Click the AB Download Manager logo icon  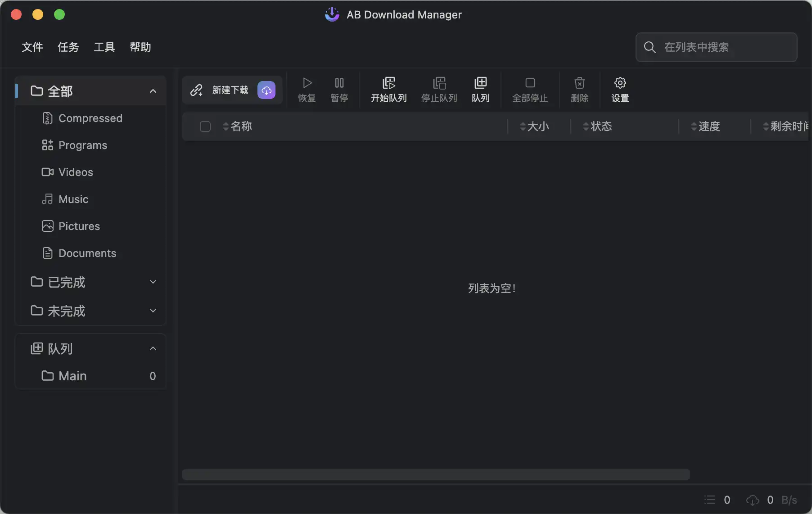pos(332,14)
